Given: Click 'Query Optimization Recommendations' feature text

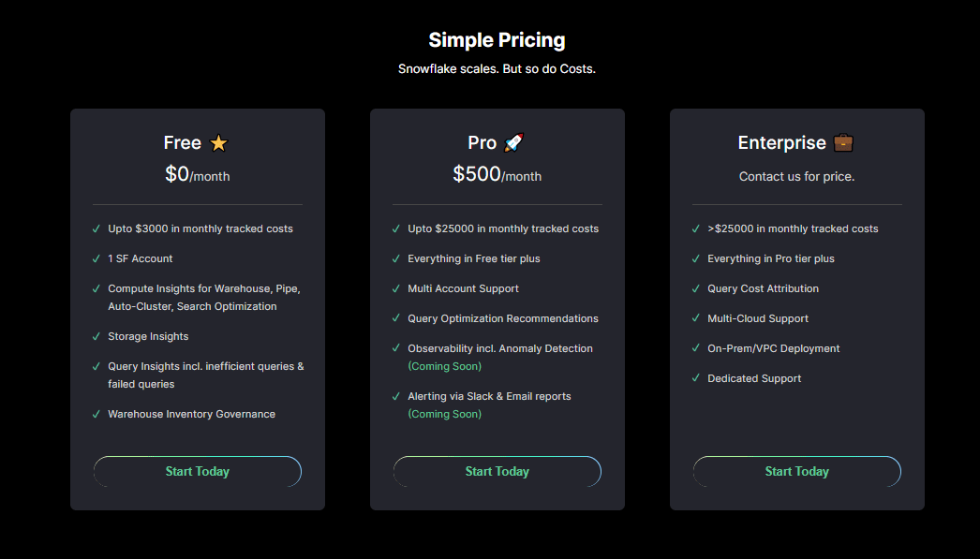Looking at the screenshot, I should pyautogui.click(x=503, y=318).
